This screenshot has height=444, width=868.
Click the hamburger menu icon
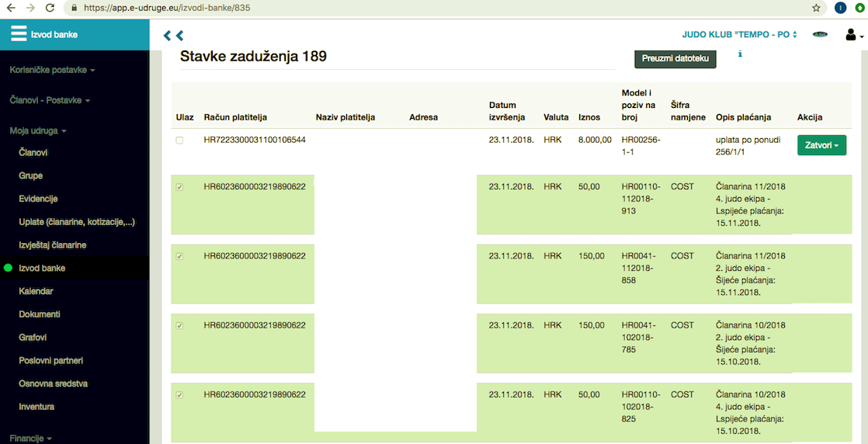click(19, 34)
